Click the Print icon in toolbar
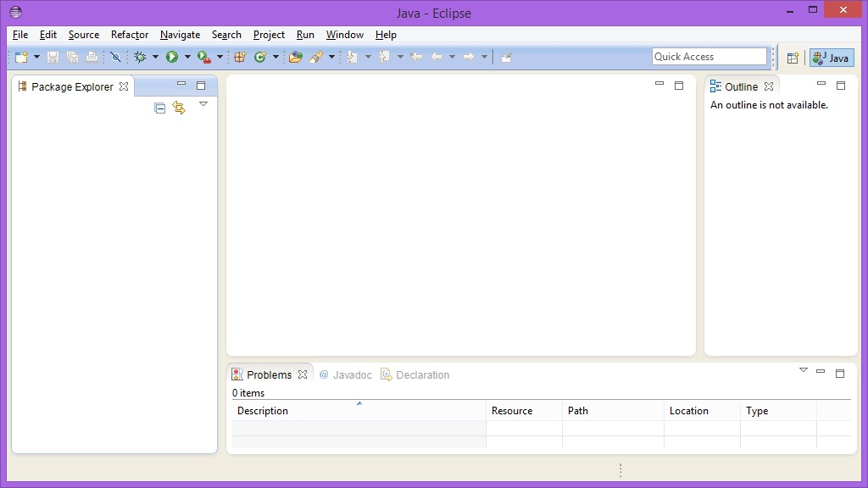 pos(92,57)
